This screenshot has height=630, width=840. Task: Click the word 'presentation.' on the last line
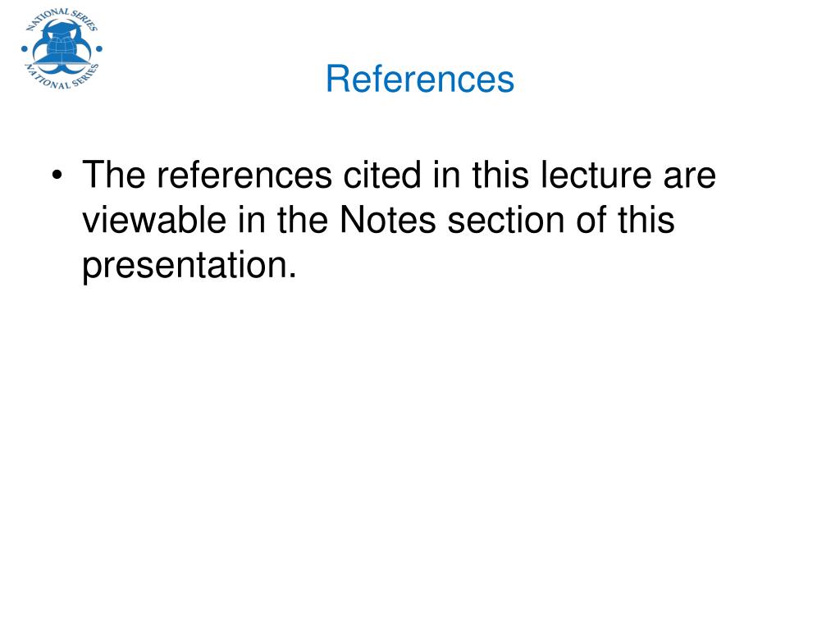click(x=189, y=267)
